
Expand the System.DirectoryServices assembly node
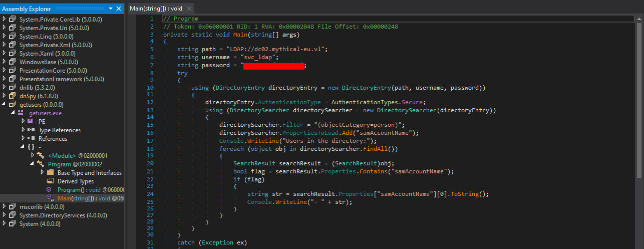click(5, 215)
